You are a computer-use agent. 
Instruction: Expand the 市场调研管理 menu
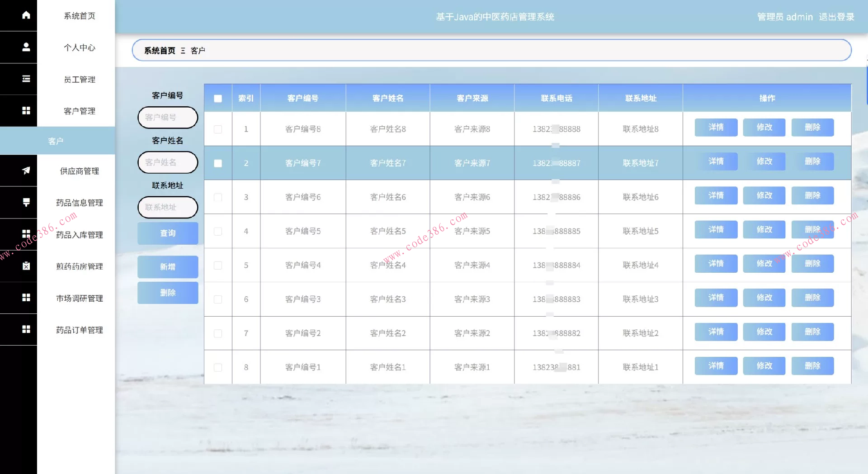(79, 298)
